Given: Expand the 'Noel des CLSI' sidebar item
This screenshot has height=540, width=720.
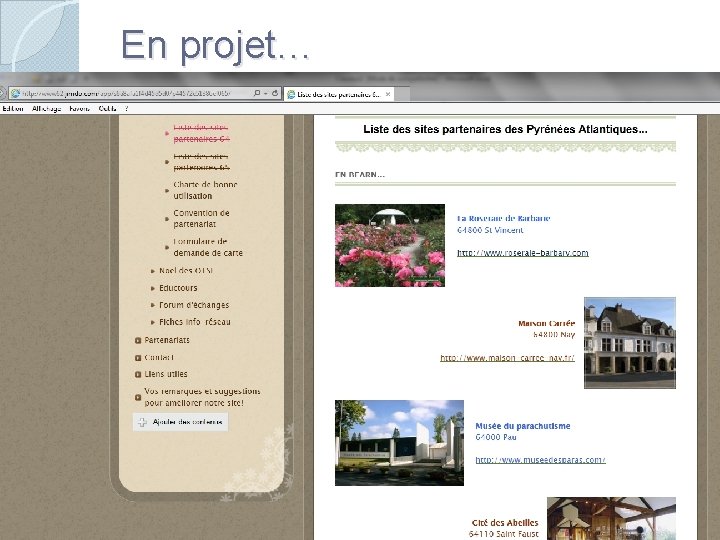Looking at the screenshot, I should pyautogui.click(x=186, y=271).
